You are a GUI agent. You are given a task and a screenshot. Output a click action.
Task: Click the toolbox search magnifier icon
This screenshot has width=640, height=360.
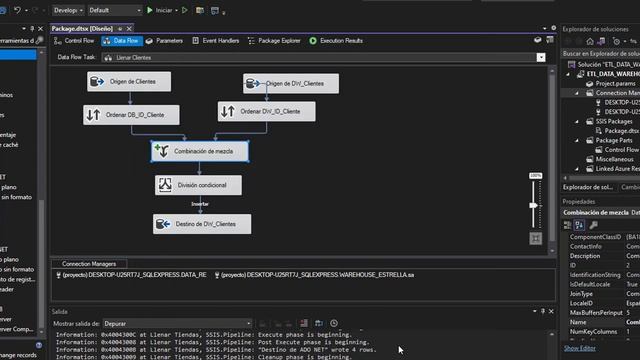tap(39, 40)
